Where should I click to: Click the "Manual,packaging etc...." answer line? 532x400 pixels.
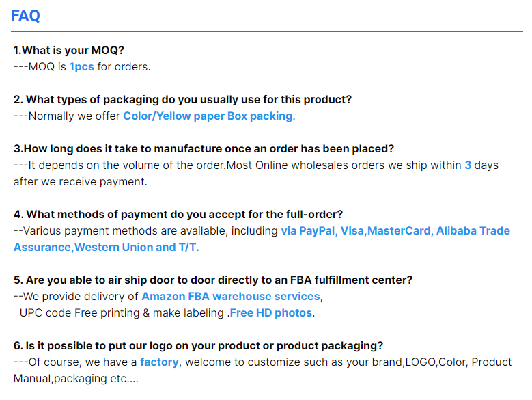pyautogui.click(x=76, y=377)
